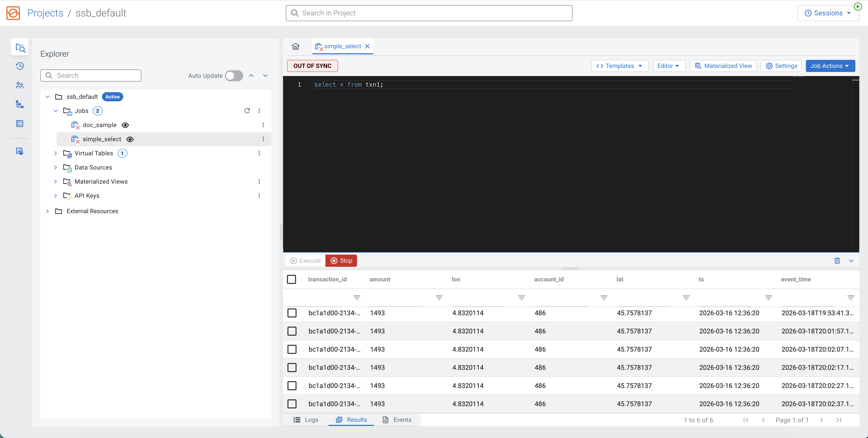Expand the Virtual Tables tree node
The width and height of the screenshot is (868, 438).
pyautogui.click(x=56, y=153)
